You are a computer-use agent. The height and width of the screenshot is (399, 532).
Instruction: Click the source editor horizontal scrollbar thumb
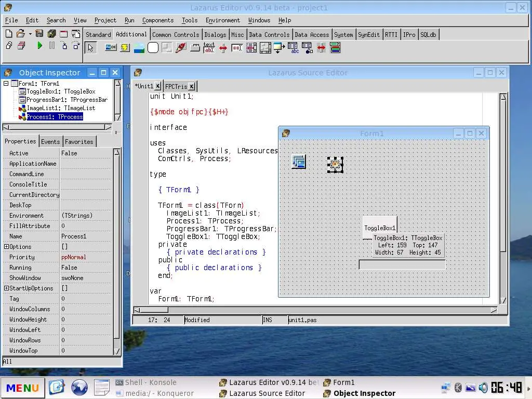coord(154,310)
